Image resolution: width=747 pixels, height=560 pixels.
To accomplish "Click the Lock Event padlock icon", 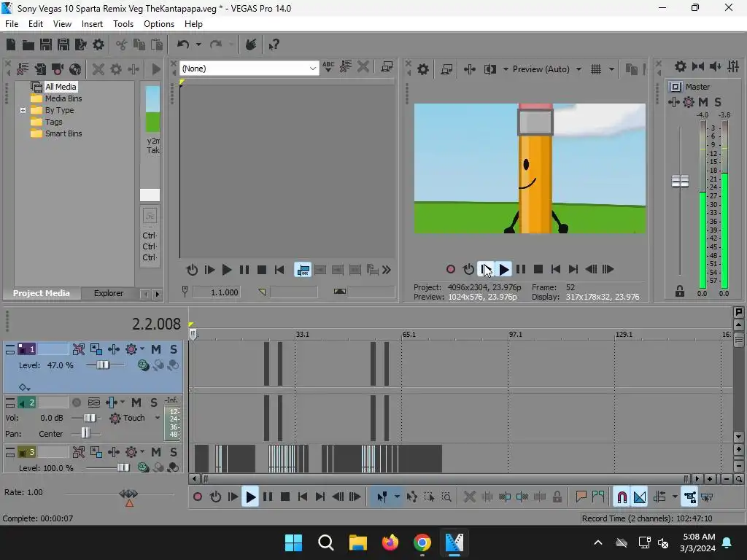I will click(557, 497).
